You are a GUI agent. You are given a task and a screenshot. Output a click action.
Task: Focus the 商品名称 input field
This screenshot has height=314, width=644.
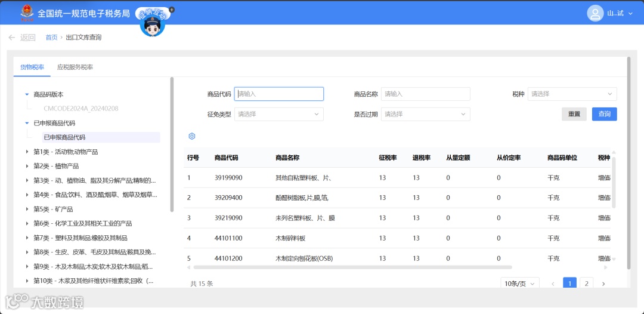(426, 94)
